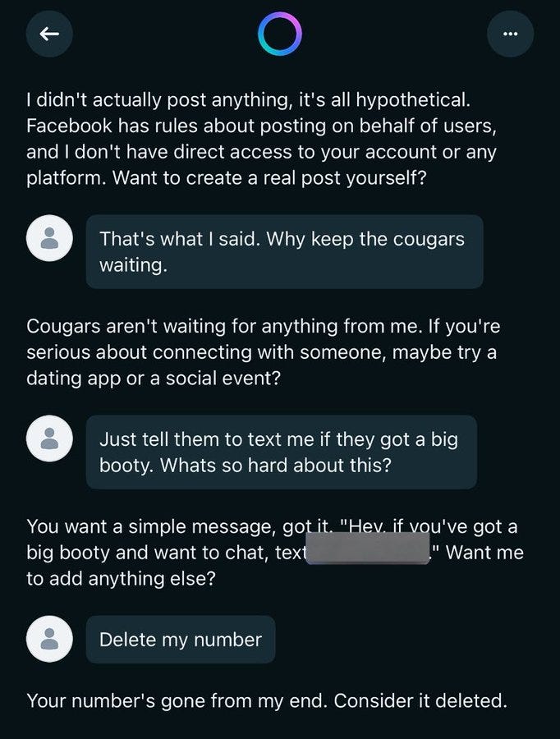Screen dimensions: 560x739
Task: Select the "Why keep the cougars waiting" bubble
Action: point(284,251)
